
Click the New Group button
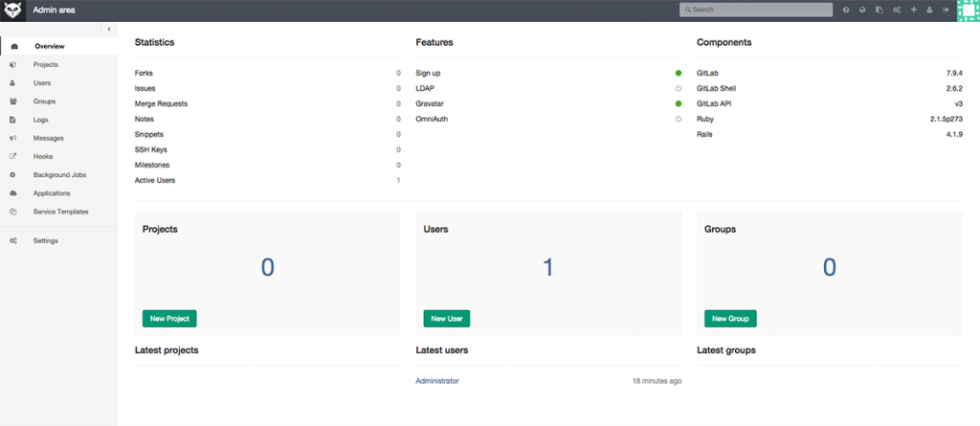click(x=730, y=318)
